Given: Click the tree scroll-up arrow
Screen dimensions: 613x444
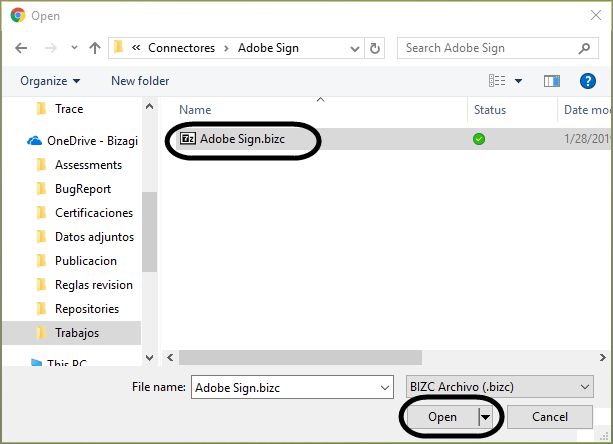Looking at the screenshot, I should point(149,106).
